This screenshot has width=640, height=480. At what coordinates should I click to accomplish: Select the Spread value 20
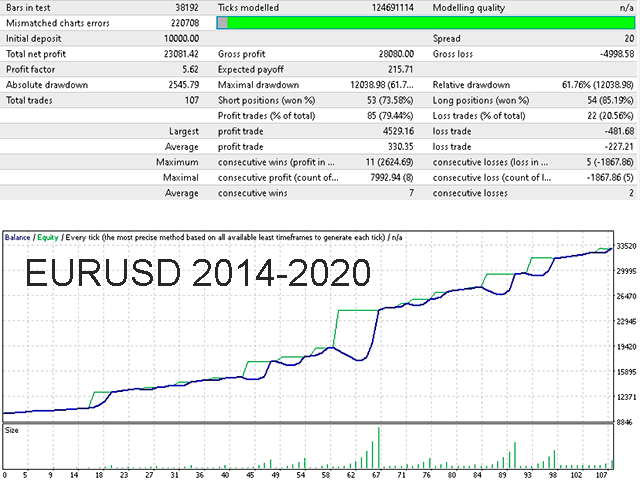(x=629, y=39)
